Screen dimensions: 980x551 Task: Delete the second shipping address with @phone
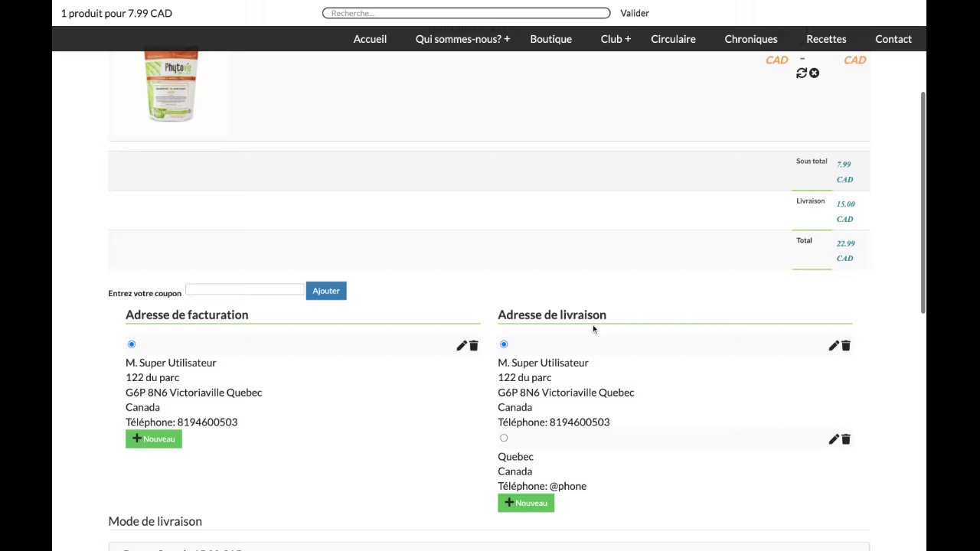point(845,439)
